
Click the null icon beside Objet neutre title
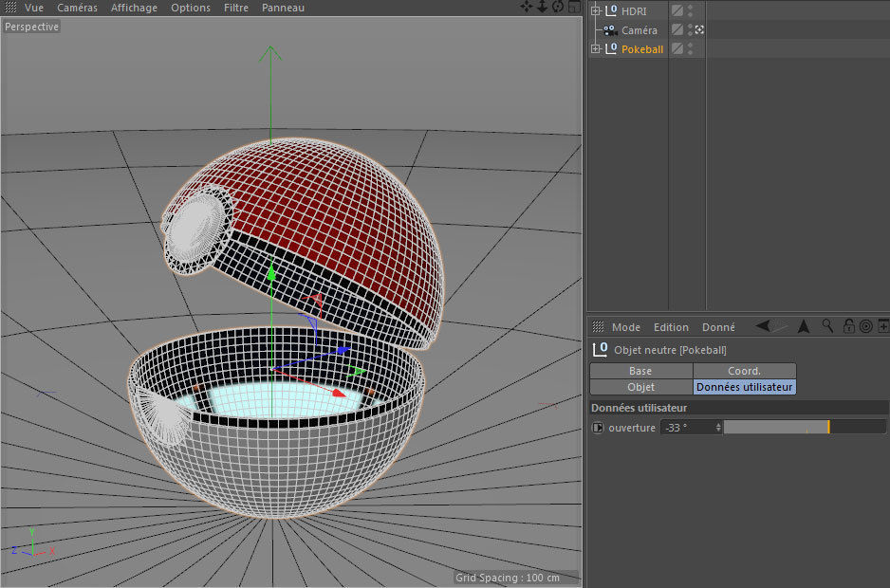(x=600, y=350)
